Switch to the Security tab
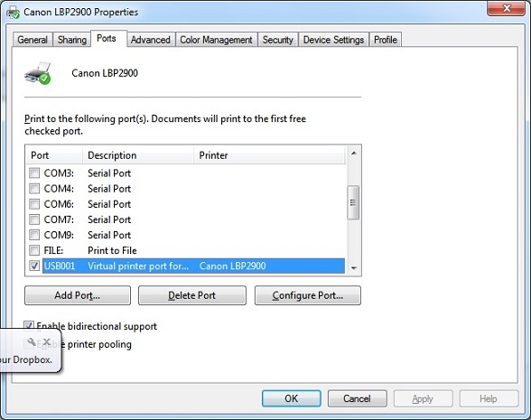Image resolution: width=531 pixels, height=420 pixels. tap(278, 40)
